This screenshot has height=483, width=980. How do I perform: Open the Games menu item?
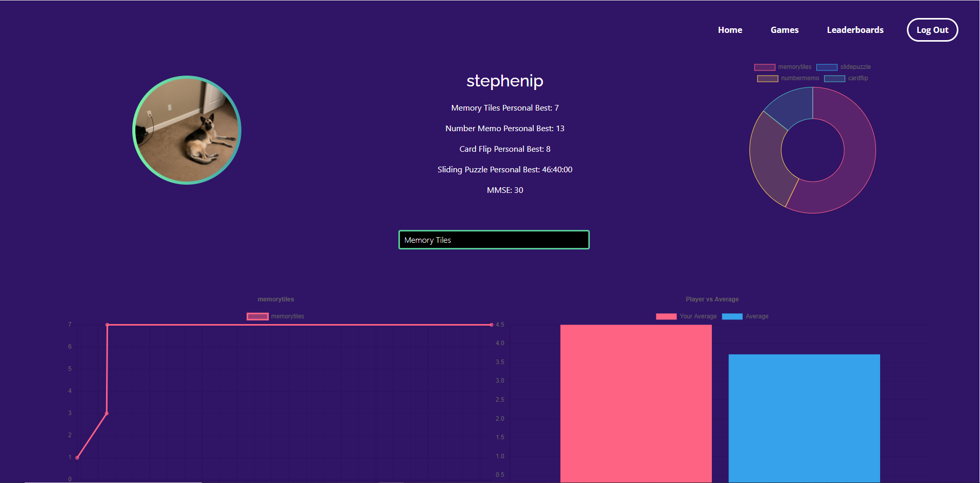click(784, 30)
